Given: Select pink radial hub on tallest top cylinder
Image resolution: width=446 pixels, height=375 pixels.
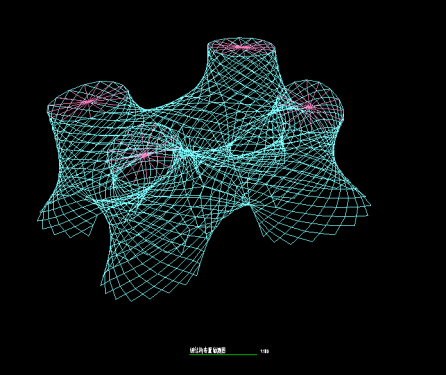Looking at the screenshot, I should 242,47.
